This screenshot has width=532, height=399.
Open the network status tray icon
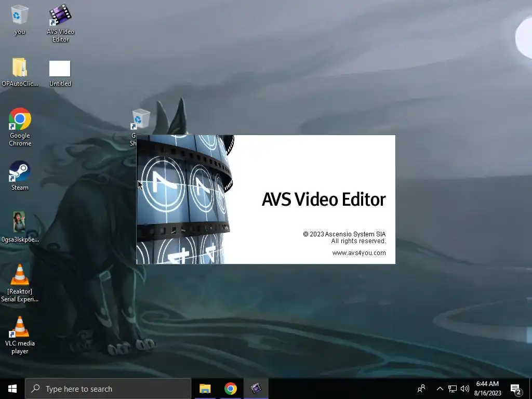coord(453,389)
